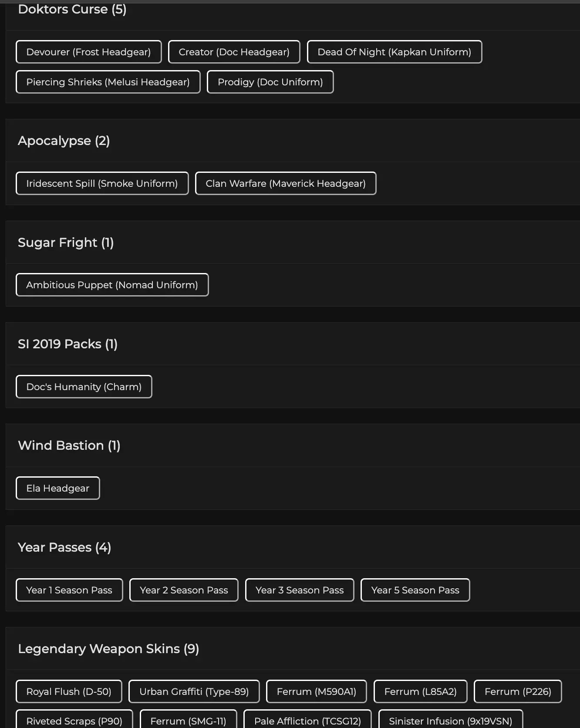Screen dimensions: 580x728
Task: Click Prodigy (Doc Uniform) tag
Action: coord(270,82)
